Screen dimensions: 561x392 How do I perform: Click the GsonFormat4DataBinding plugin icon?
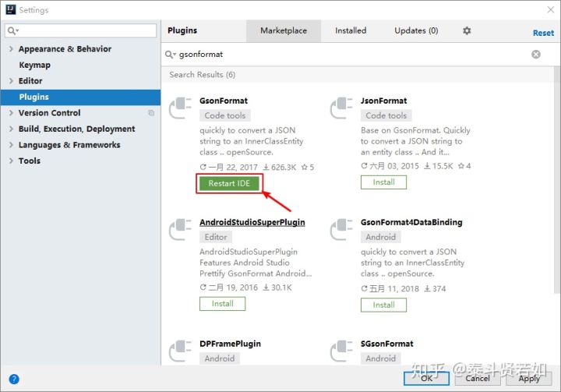(x=341, y=229)
